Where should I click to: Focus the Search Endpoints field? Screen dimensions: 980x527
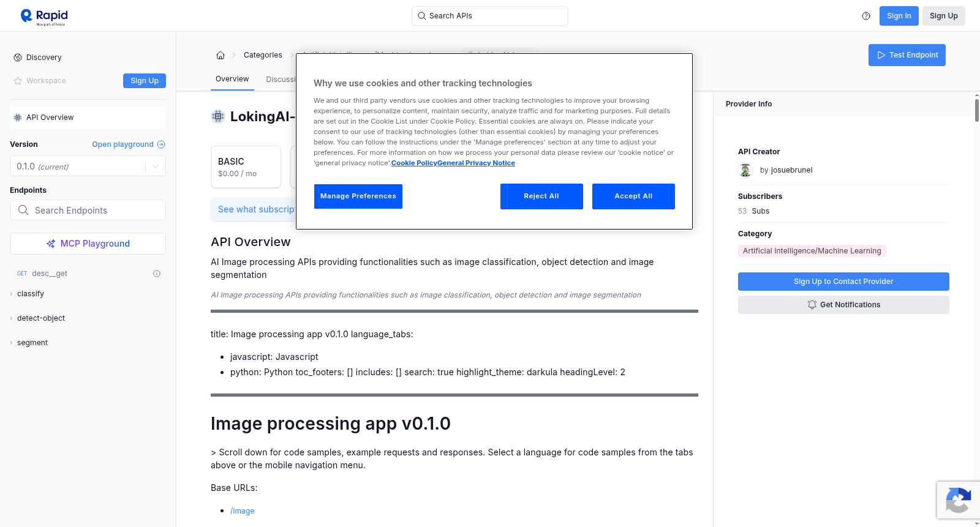pyautogui.click(x=88, y=210)
